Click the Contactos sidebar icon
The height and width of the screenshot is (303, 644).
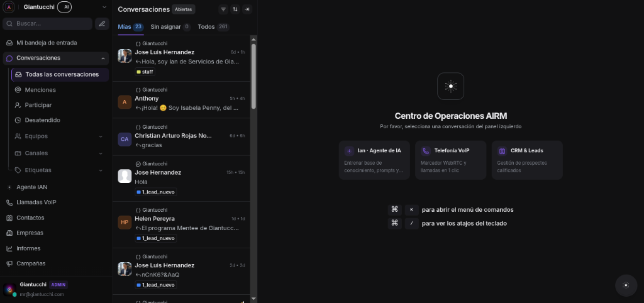pyautogui.click(x=9, y=218)
